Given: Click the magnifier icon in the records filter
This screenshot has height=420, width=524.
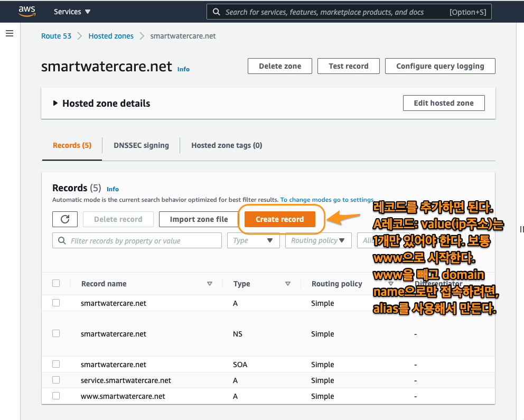Looking at the screenshot, I should [x=62, y=241].
